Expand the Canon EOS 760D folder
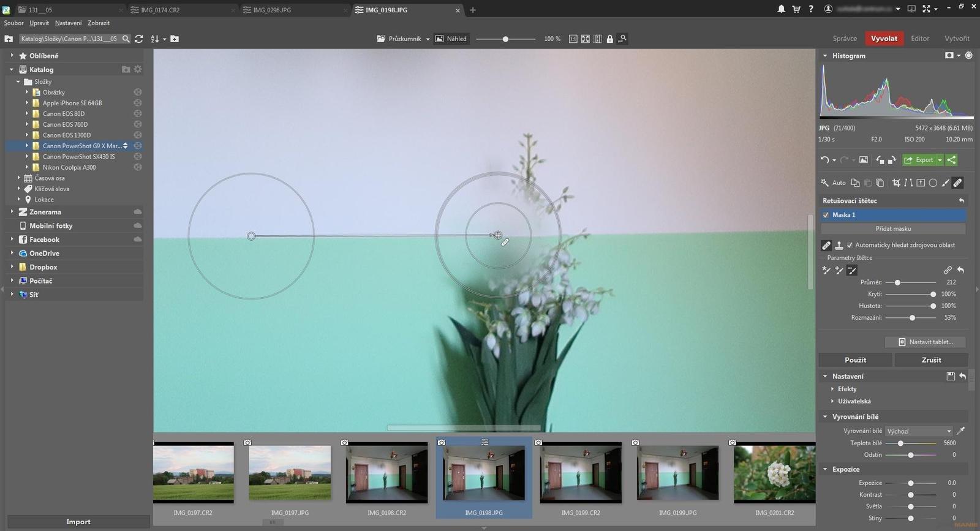Screen dimensions: 980x531 [x=27, y=124]
